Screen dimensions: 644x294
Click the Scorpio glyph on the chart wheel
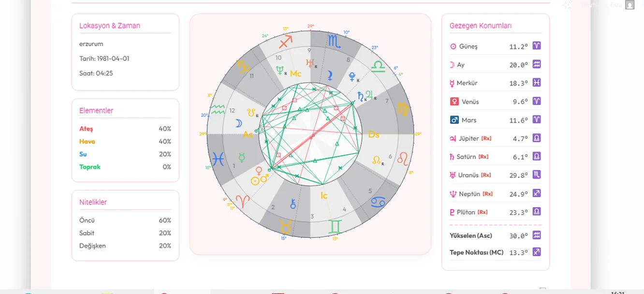[335, 41]
